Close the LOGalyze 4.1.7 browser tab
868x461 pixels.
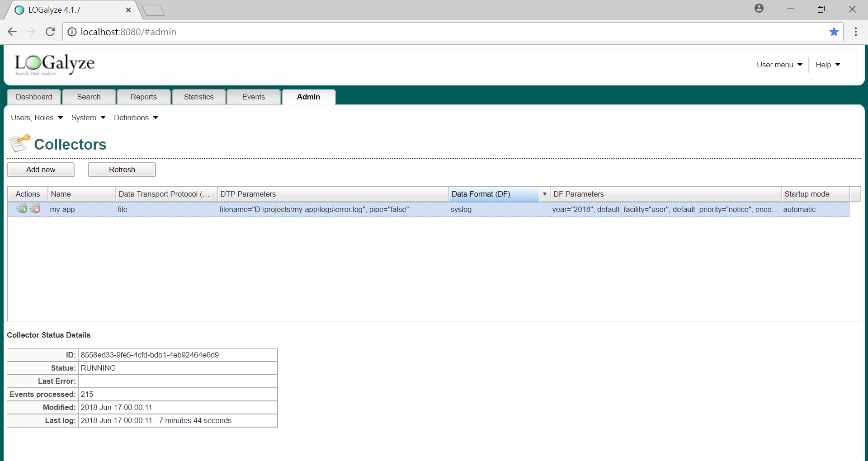tap(128, 10)
